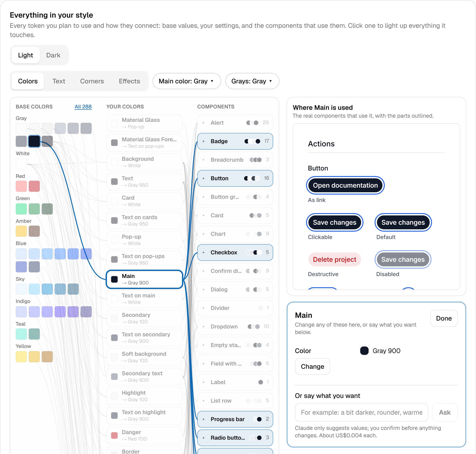The image size is (476, 454).
Task: Pick the lighter Red base swatch
Action: (x=21, y=186)
